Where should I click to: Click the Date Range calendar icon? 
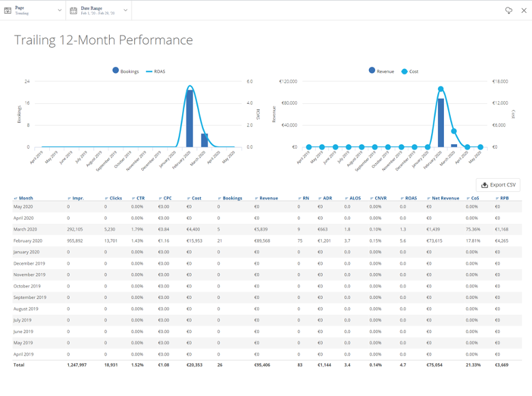click(x=73, y=10)
